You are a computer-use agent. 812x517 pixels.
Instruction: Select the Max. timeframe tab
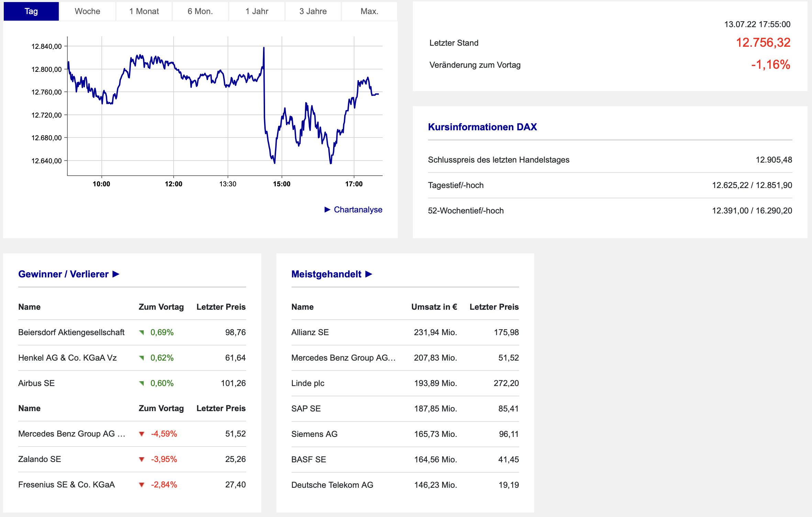[369, 11]
